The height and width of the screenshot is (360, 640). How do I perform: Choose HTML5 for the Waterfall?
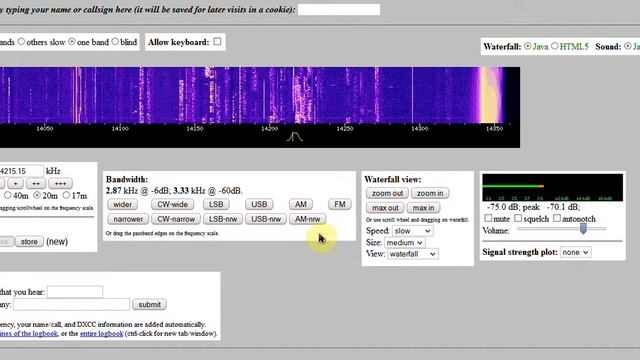(554, 46)
